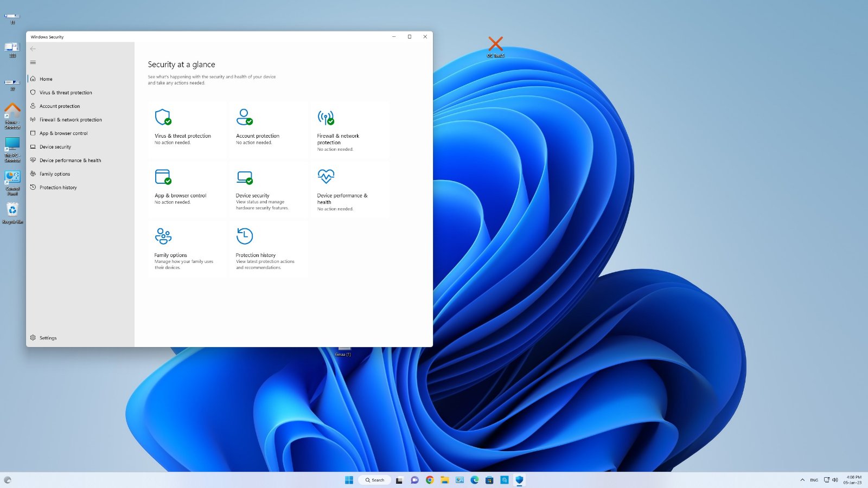Open the Firewall & network protection card
The height and width of the screenshot is (488, 868).
[x=350, y=129]
